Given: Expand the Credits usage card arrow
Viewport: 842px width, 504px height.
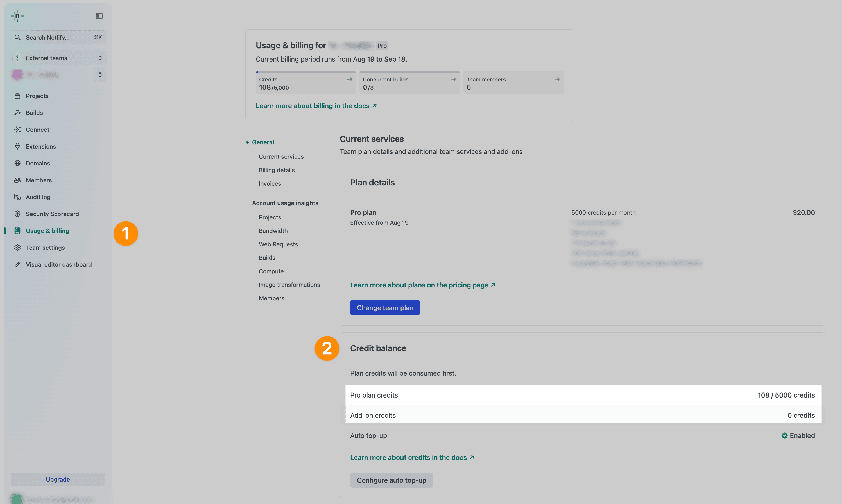Looking at the screenshot, I should click(x=350, y=80).
